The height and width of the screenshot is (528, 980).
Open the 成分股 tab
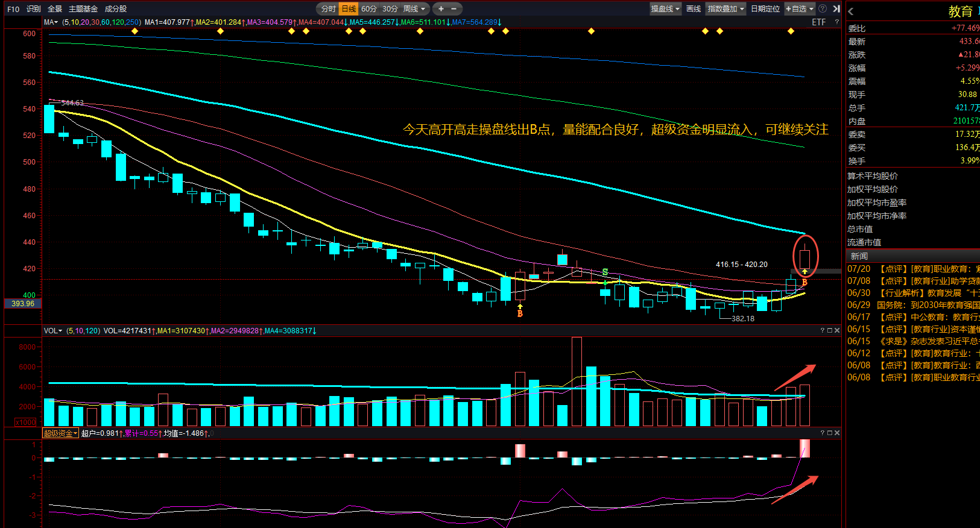tap(116, 9)
